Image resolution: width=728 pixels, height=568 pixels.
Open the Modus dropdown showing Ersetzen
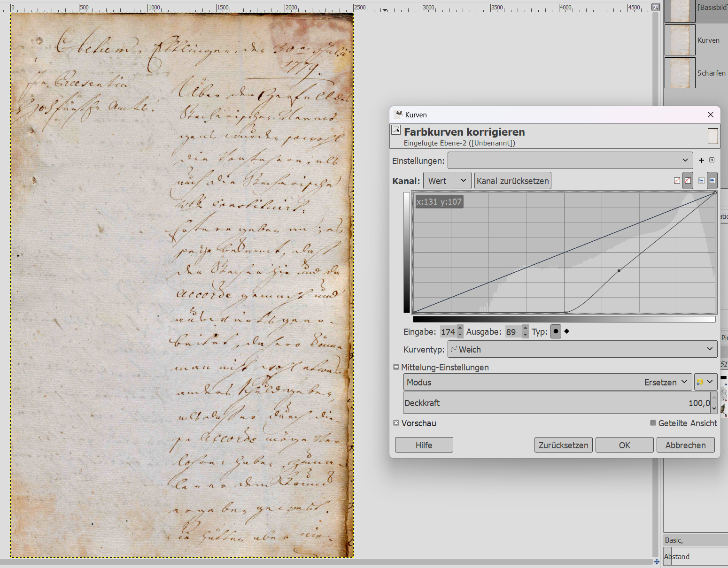click(x=548, y=382)
